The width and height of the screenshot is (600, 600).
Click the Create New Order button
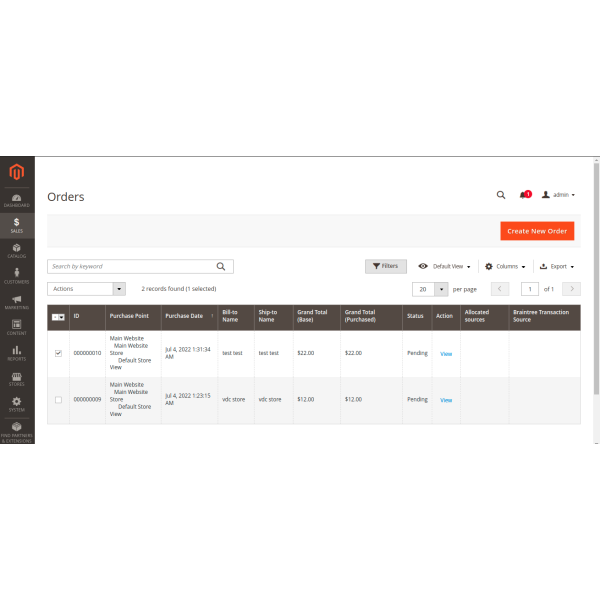(537, 231)
